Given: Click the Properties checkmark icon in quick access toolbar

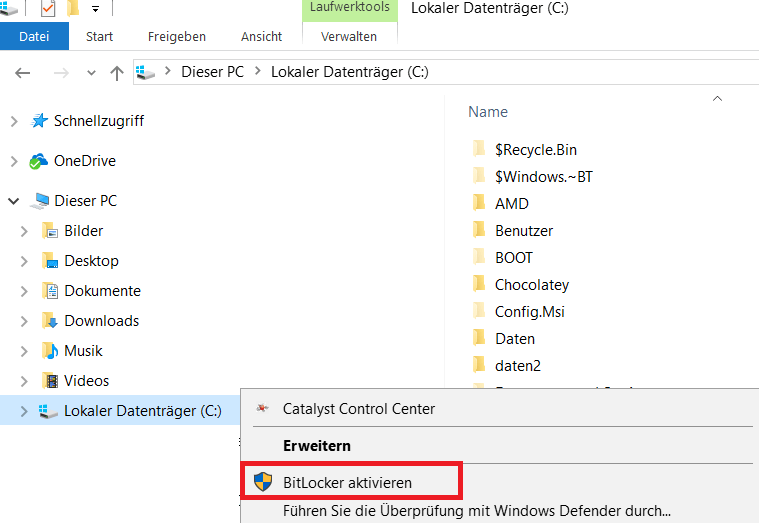Looking at the screenshot, I should coord(48,9).
